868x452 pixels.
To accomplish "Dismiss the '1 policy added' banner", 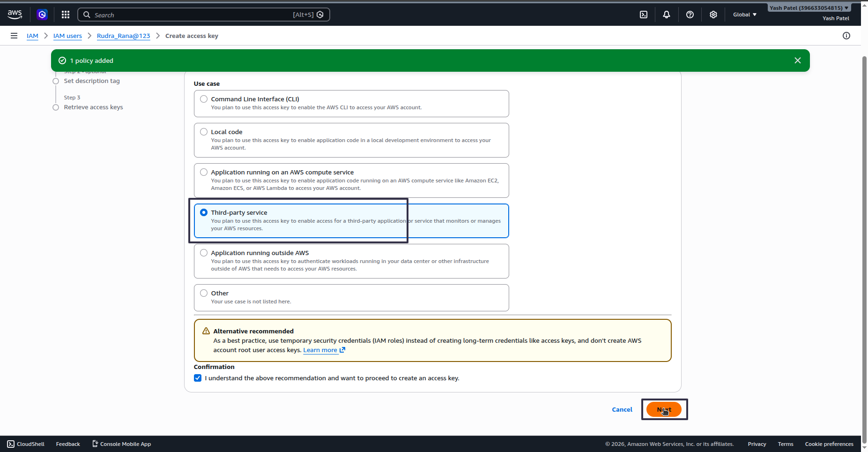I will 798,60.
